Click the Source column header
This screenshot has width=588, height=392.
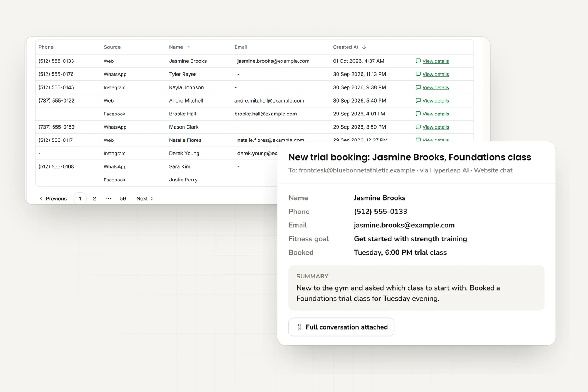tap(112, 47)
